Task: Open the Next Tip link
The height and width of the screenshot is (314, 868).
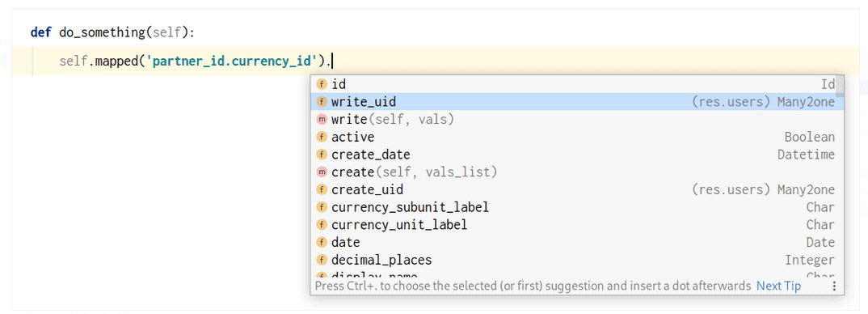Action: coord(778,286)
